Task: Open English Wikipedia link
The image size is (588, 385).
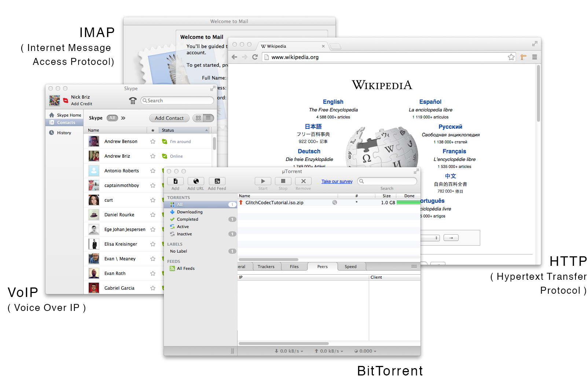Action: click(x=333, y=102)
